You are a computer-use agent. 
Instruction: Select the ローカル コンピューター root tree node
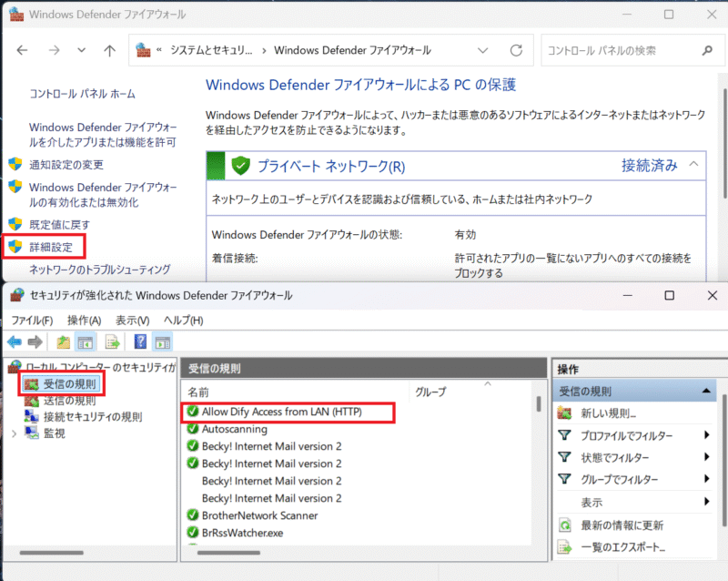pos(100,368)
